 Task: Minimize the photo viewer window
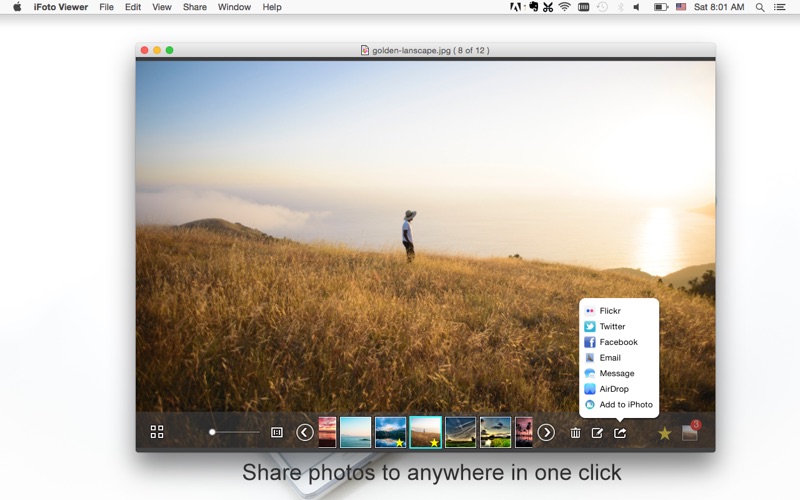pos(157,50)
